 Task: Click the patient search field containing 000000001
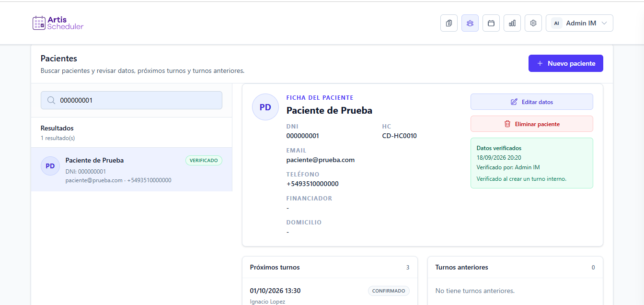(x=131, y=100)
